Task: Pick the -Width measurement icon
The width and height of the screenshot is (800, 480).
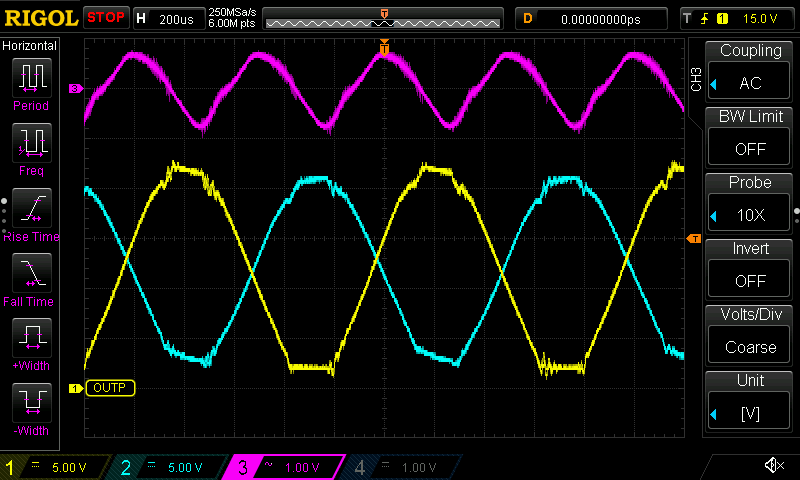Action: coord(31,408)
